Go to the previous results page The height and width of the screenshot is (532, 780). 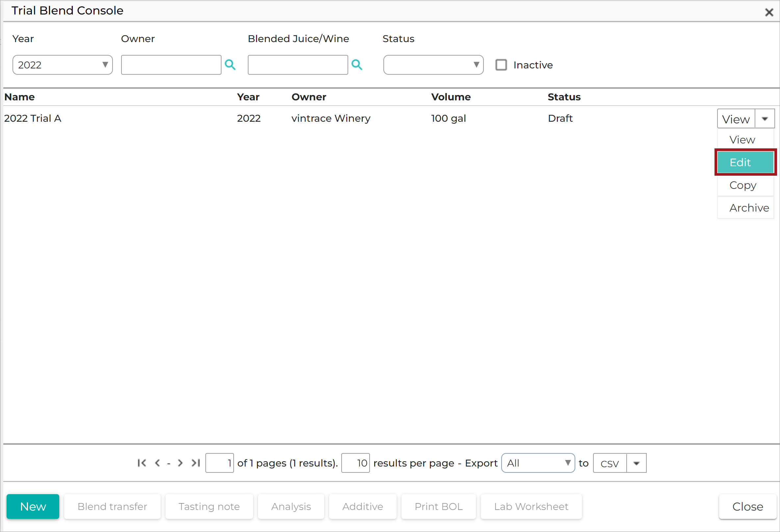[157, 463]
